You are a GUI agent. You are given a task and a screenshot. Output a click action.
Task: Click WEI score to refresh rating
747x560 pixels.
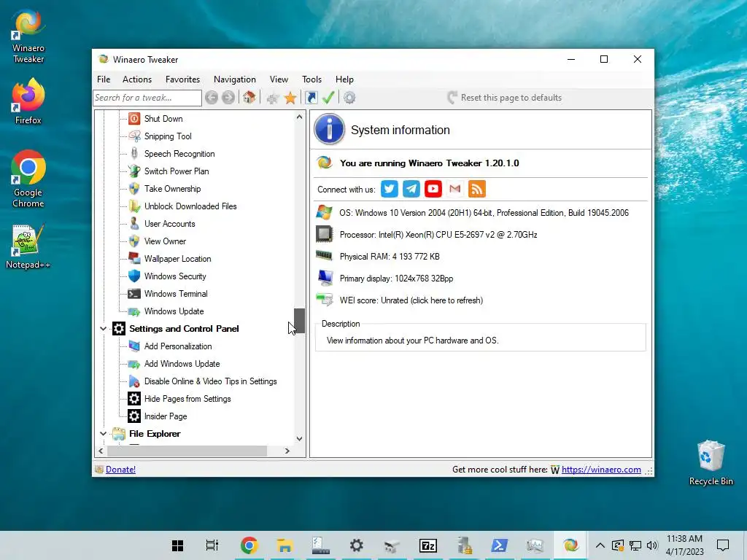[x=411, y=300]
